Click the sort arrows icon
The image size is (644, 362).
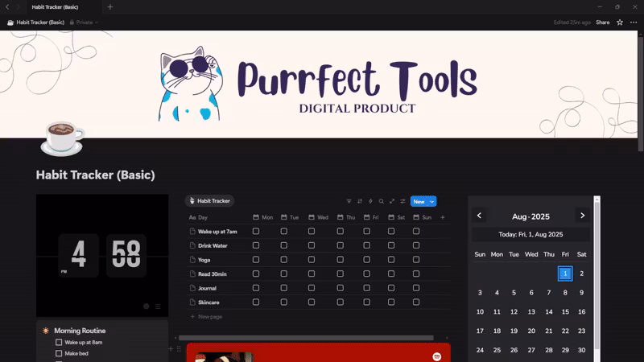(360, 201)
